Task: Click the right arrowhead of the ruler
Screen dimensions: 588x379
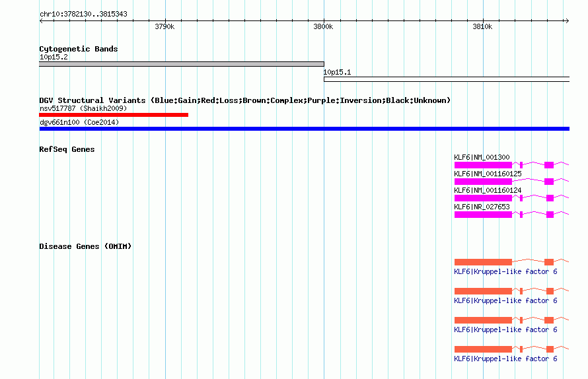Action: point(567,21)
